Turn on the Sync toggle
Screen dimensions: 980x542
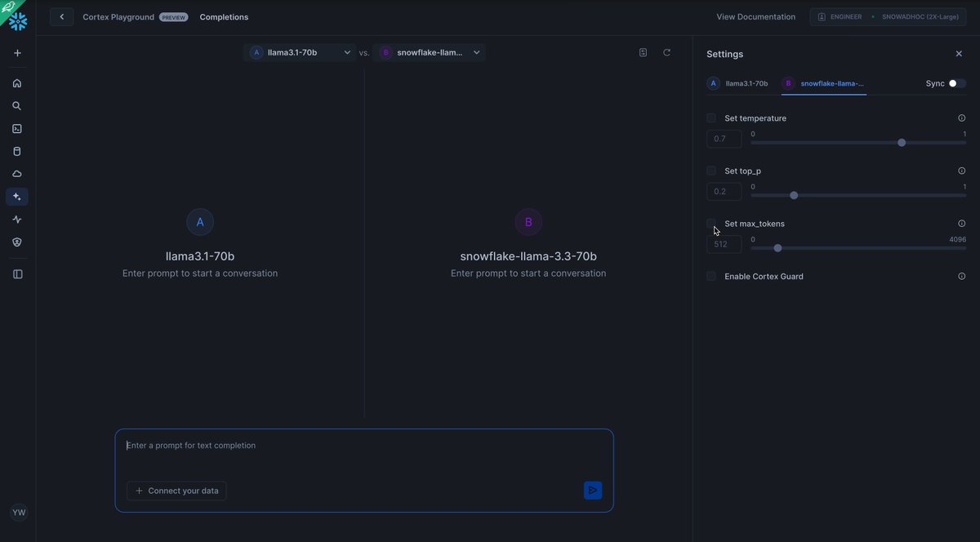coord(956,83)
